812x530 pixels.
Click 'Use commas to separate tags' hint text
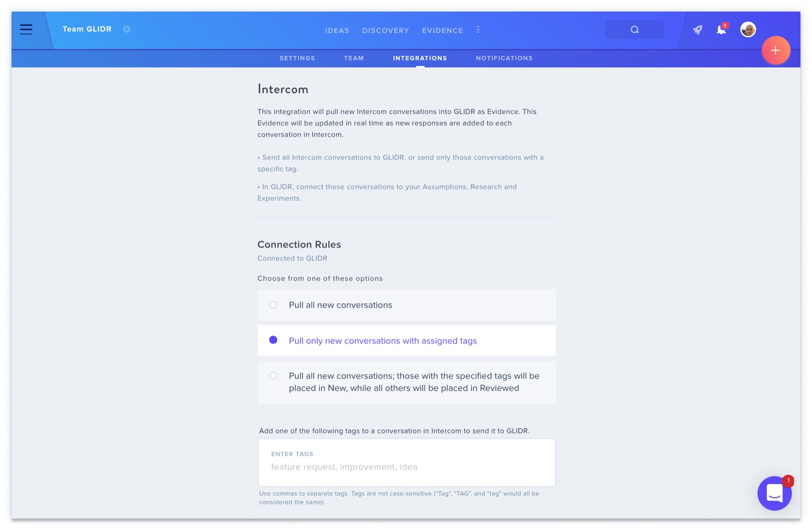(399, 498)
